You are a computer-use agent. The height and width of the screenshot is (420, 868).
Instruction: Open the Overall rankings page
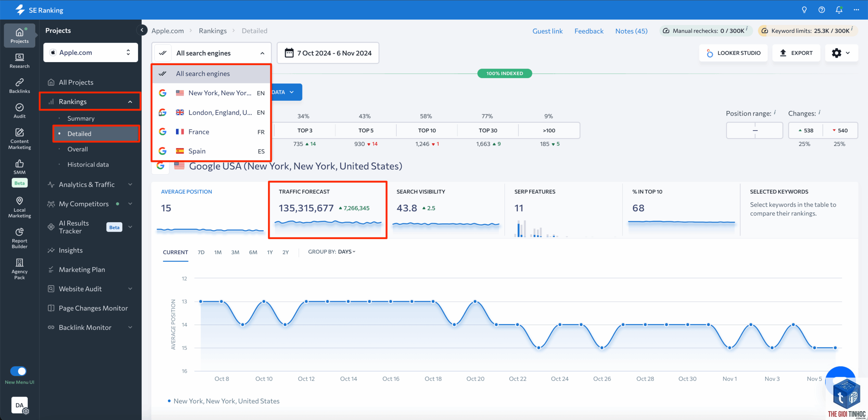pos(77,149)
